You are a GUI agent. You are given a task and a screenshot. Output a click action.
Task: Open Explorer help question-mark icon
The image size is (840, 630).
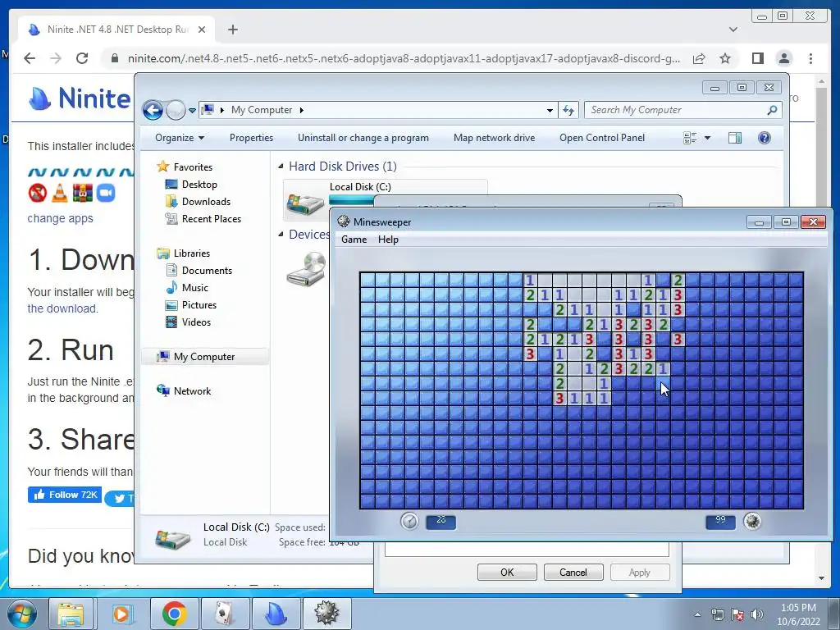(x=765, y=138)
